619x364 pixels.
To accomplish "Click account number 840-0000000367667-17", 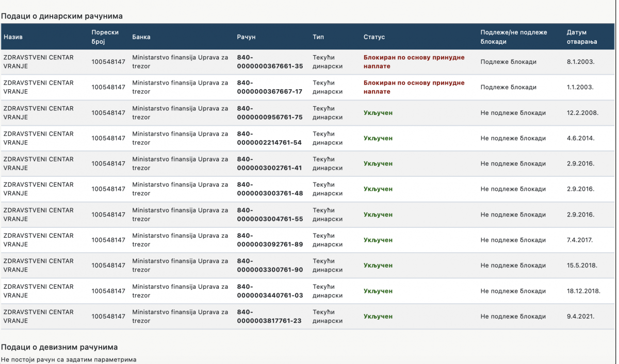I will (269, 87).
